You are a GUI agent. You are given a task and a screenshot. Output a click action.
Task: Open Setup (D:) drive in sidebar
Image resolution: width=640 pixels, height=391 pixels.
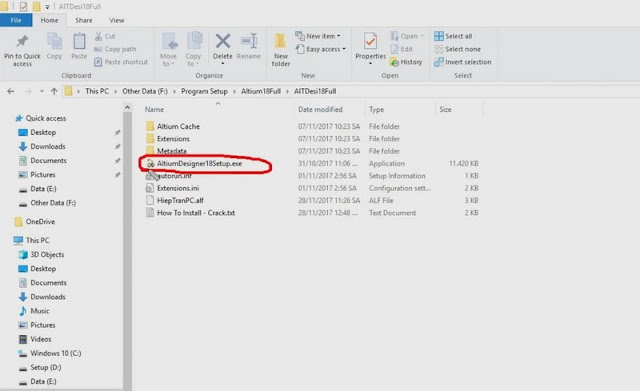tap(46, 367)
